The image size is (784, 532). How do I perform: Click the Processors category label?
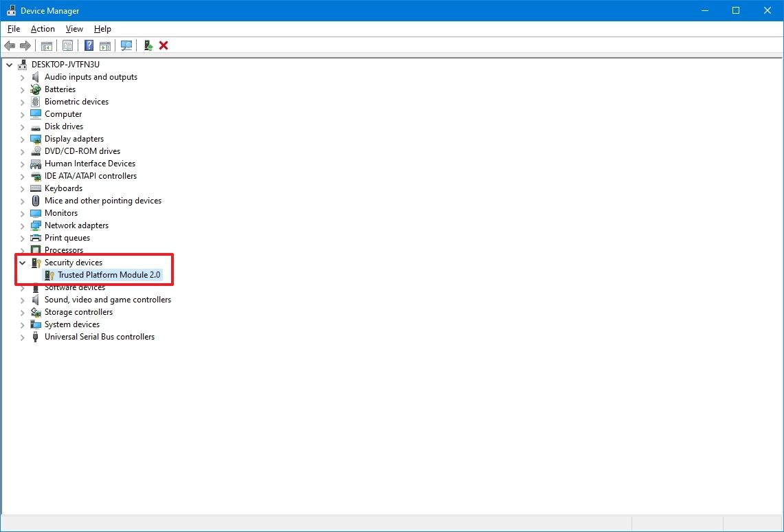pos(64,250)
